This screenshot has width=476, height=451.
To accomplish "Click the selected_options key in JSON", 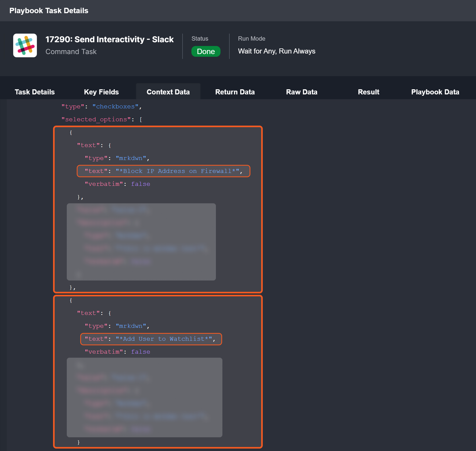I will (x=96, y=119).
